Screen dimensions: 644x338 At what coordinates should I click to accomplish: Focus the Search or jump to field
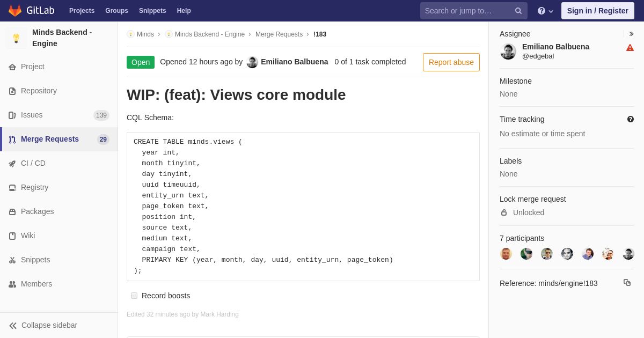point(474,11)
